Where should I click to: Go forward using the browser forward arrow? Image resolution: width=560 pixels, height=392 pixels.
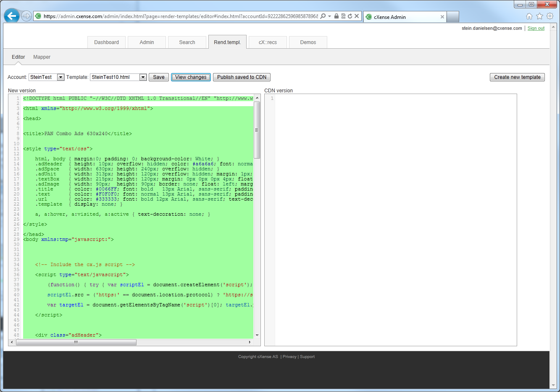pos(26,16)
